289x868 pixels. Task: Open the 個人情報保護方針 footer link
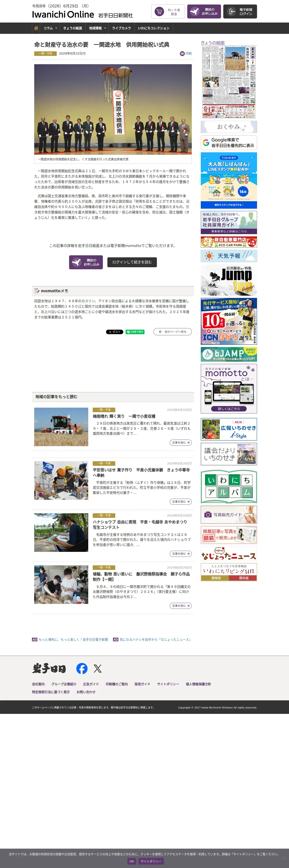click(x=199, y=684)
